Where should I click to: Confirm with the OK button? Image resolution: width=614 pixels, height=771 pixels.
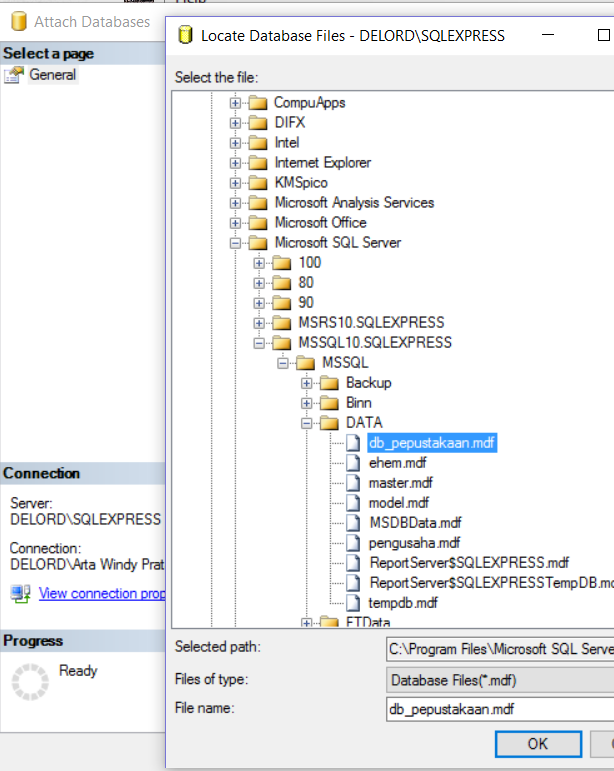538,743
